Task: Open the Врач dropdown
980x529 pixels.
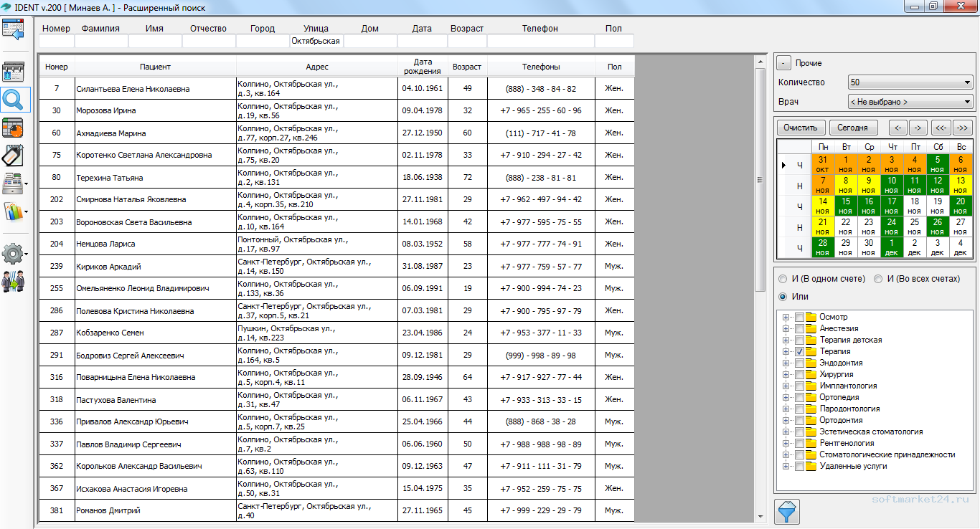Action: click(910, 102)
